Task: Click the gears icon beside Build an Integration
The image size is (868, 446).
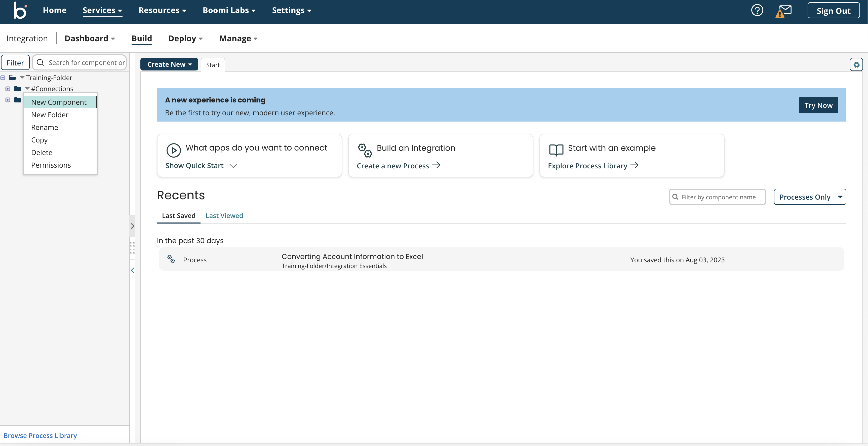Action: [365, 151]
